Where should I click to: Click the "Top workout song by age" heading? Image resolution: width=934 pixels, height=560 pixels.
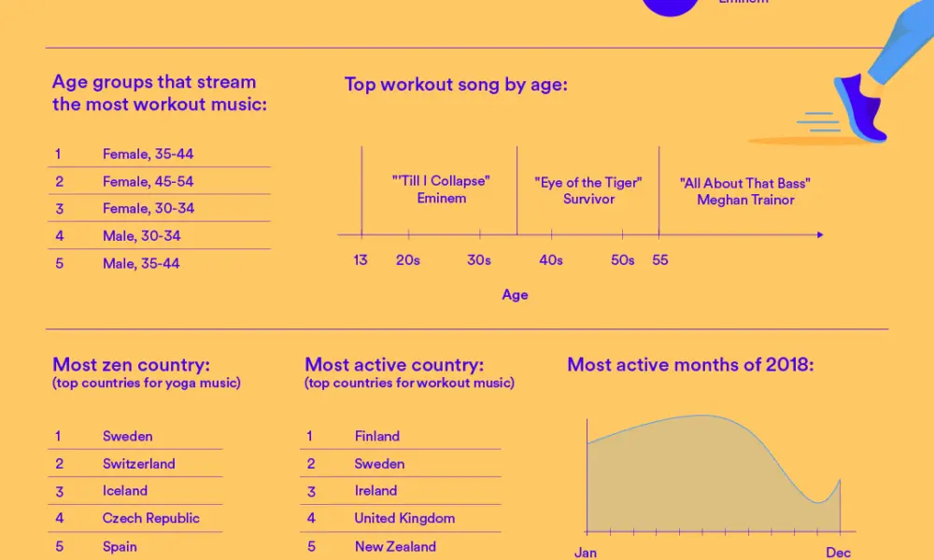(456, 85)
